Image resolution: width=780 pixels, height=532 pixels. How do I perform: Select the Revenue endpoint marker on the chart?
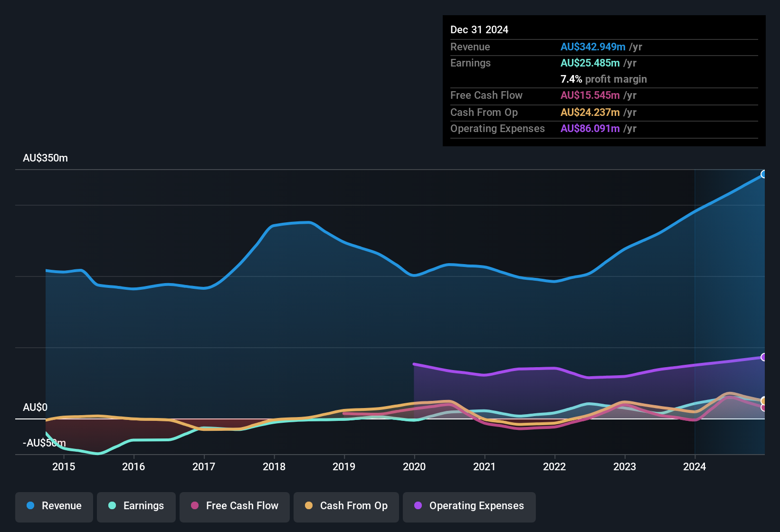(764, 175)
